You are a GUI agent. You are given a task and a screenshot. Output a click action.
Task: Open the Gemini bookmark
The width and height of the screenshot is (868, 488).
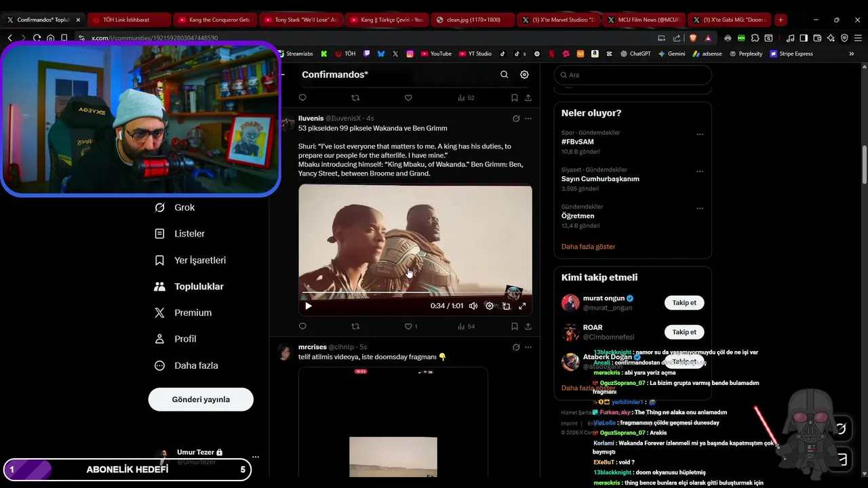point(671,54)
